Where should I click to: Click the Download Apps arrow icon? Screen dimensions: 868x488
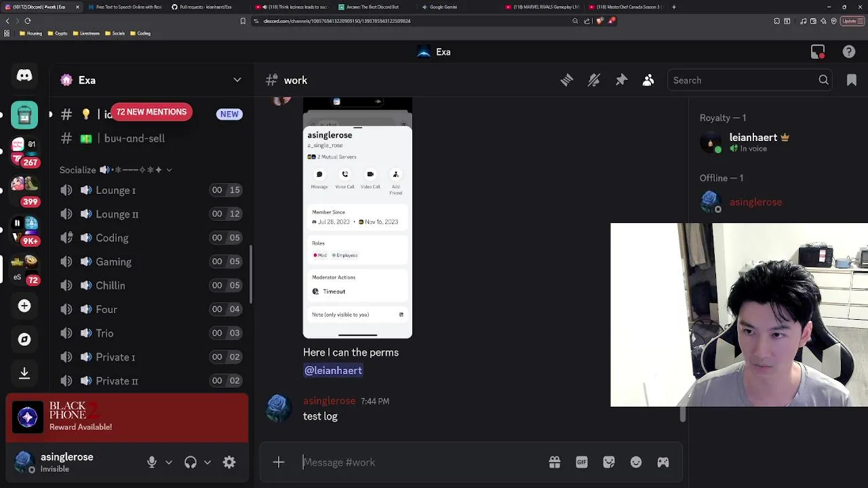click(24, 373)
